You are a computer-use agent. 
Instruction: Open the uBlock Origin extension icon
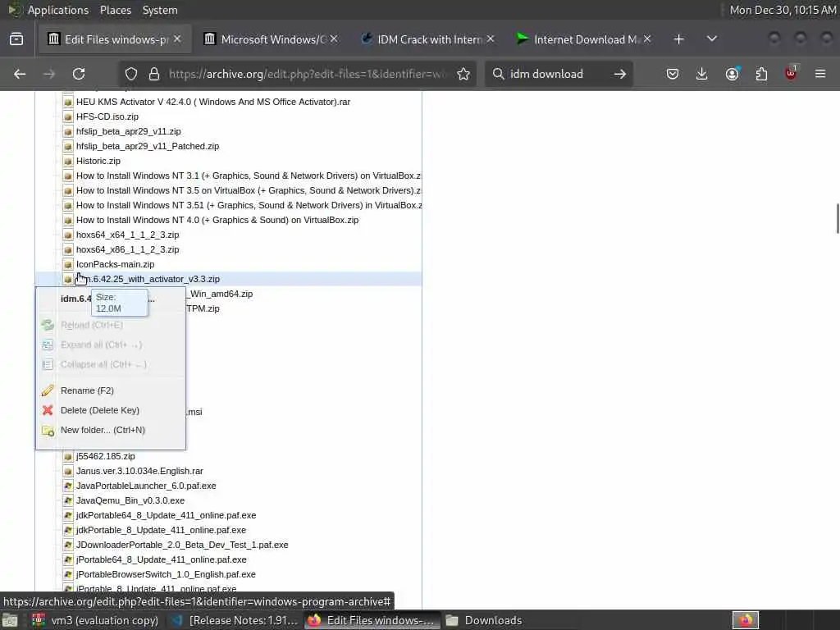[791, 74]
